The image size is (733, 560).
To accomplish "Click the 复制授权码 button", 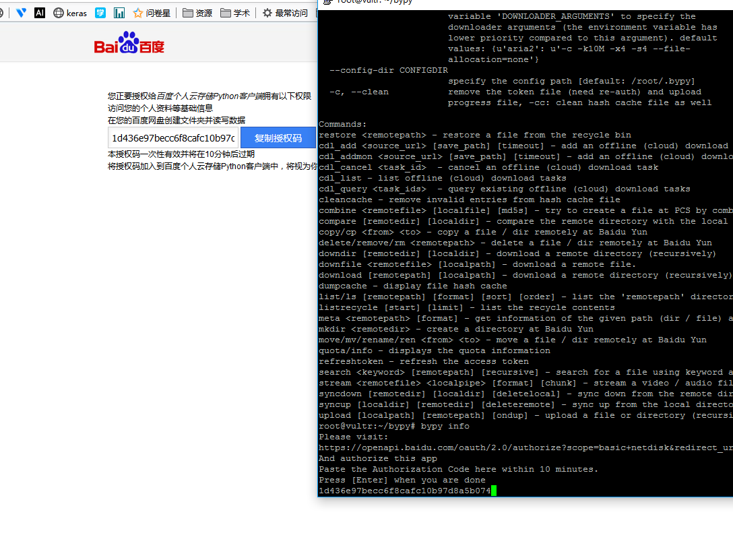I will (x=278, y=138).
